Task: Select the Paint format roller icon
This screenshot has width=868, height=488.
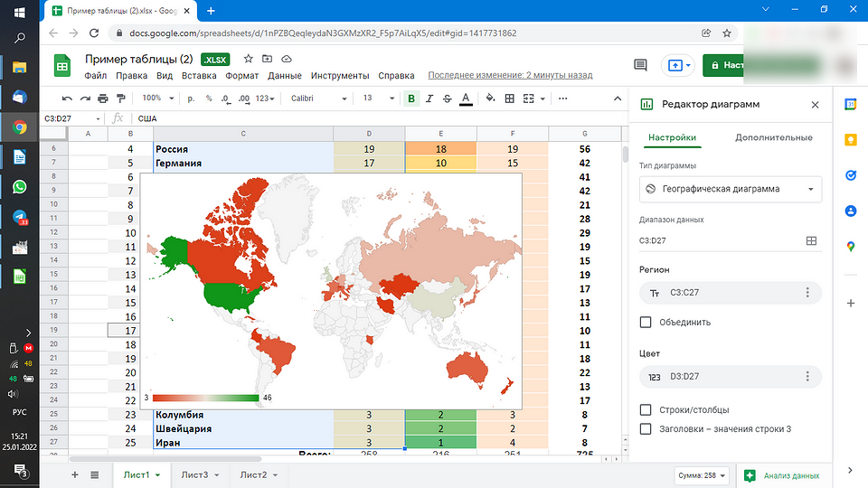Action: tap(119, 99)
